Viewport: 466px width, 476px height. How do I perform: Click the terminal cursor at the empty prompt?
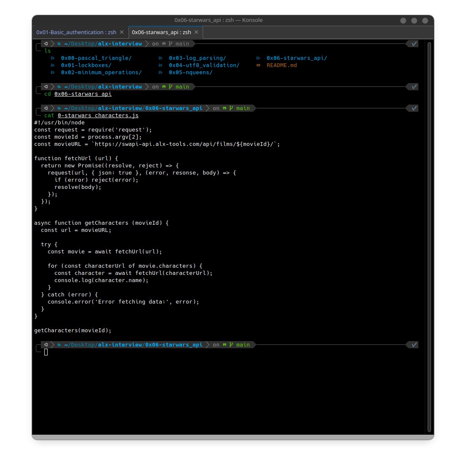46,352
